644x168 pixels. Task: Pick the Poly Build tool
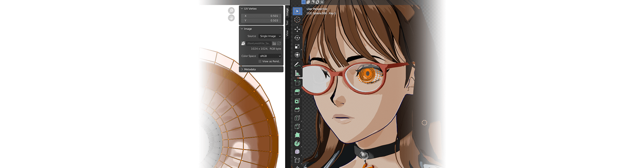click(x=297, y=135)
